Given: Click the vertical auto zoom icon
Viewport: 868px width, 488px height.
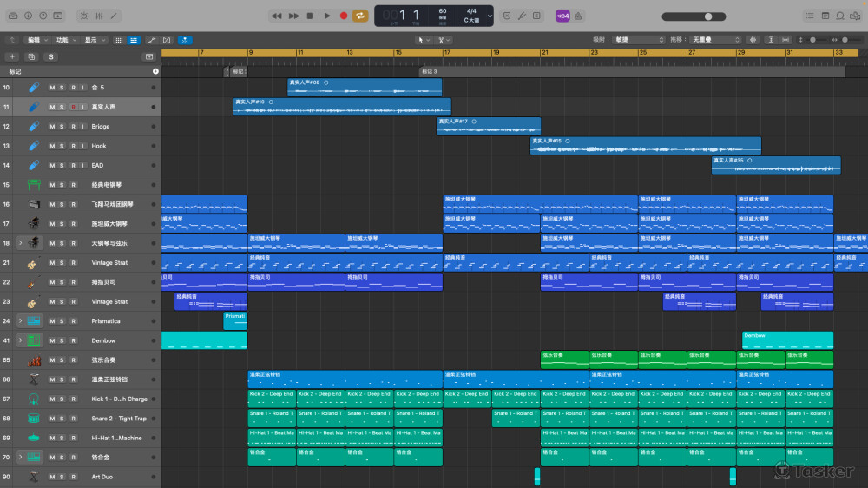Looking at the screenshot, I should point(771,40).
